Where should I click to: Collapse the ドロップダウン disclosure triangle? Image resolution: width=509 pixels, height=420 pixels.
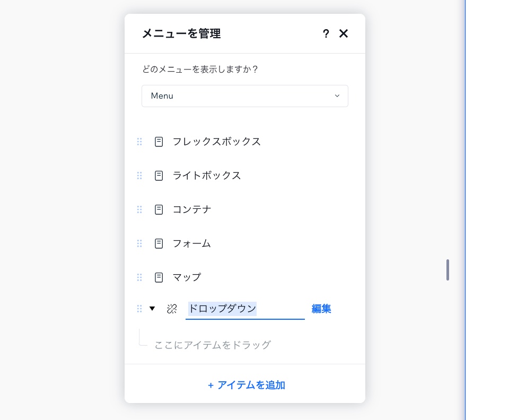coord(153,308)
